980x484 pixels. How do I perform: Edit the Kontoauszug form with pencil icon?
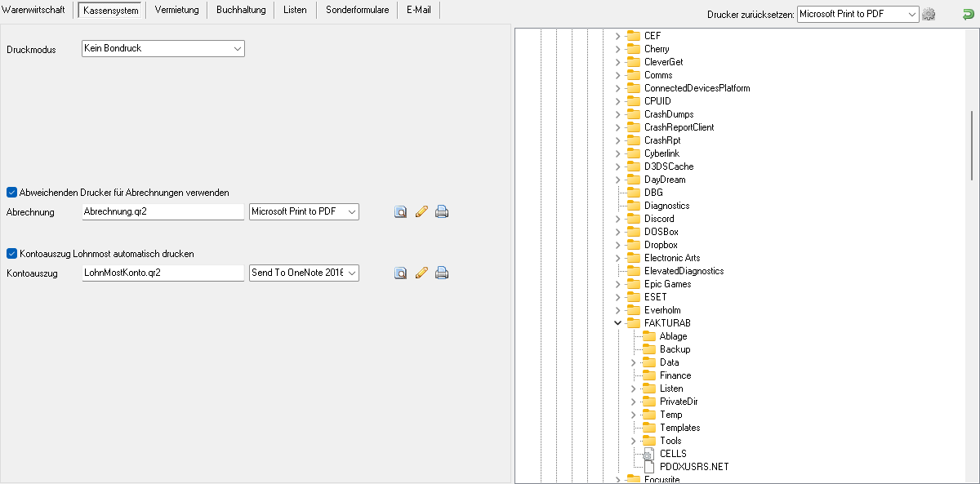pos(421,273)
